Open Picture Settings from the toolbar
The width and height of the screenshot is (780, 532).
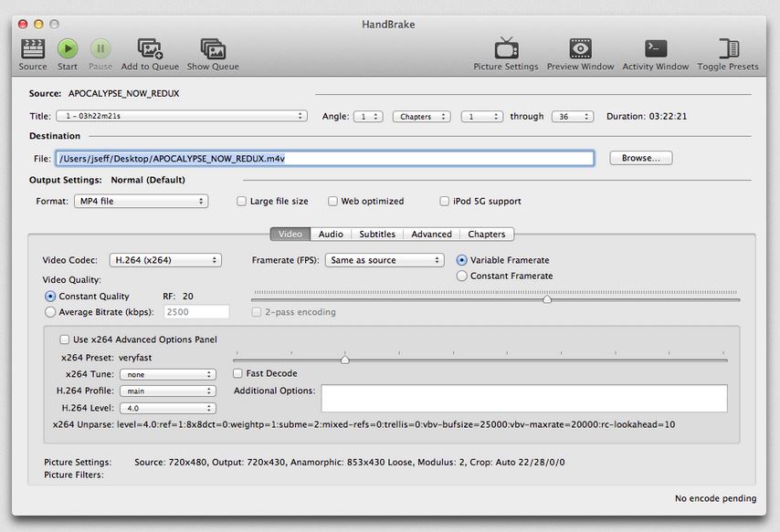[506, 49]
